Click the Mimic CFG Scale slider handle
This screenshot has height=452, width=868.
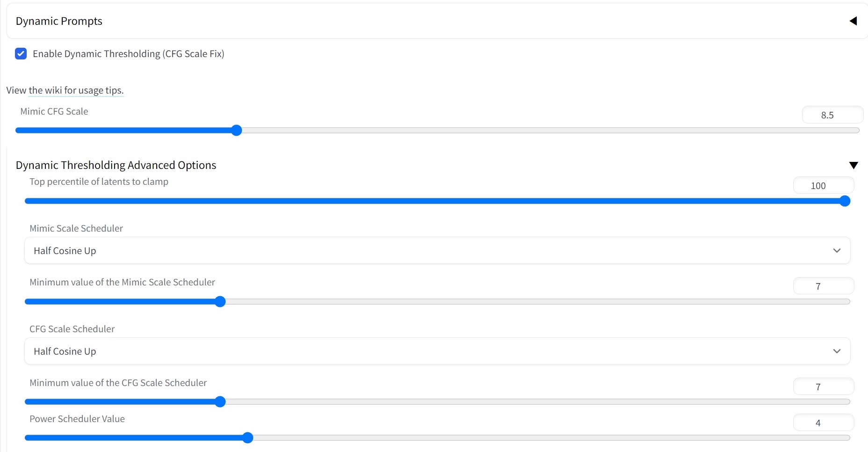pyautogui.click(x=237, y=131)
